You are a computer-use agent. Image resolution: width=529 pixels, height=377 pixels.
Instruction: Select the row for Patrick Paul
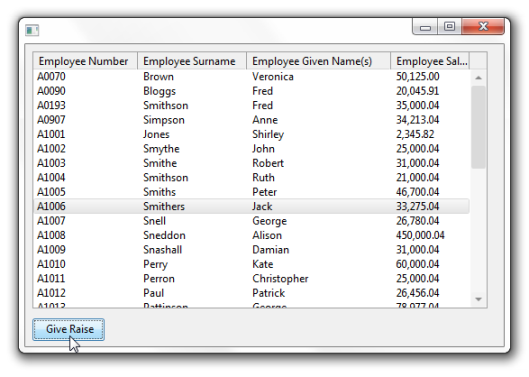pos(251,293)
